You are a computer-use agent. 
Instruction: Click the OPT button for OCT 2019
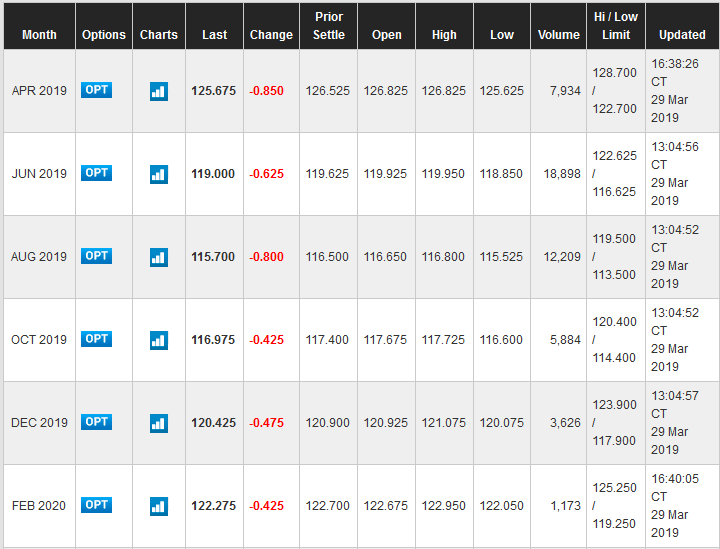tap(96, 339)
